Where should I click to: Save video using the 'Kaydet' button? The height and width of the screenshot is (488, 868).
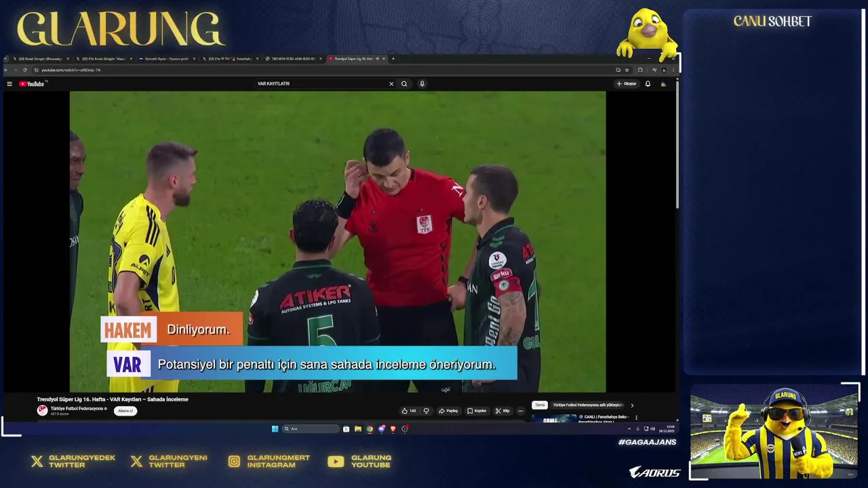tap(477, 411)
